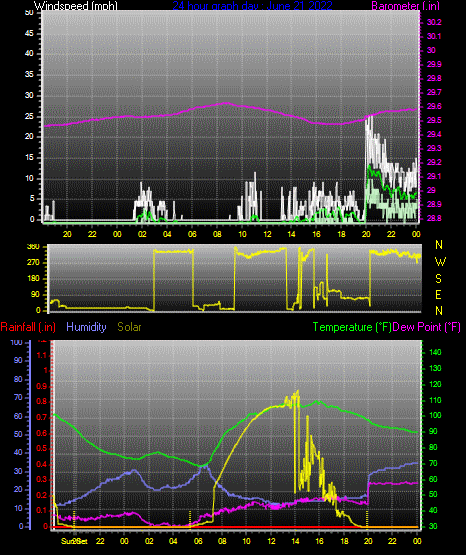Image resolution: width=466 pixels, height=555 pixels.
Task: Select the 'Humidity' legend label
Action: [x=86, y=327]
